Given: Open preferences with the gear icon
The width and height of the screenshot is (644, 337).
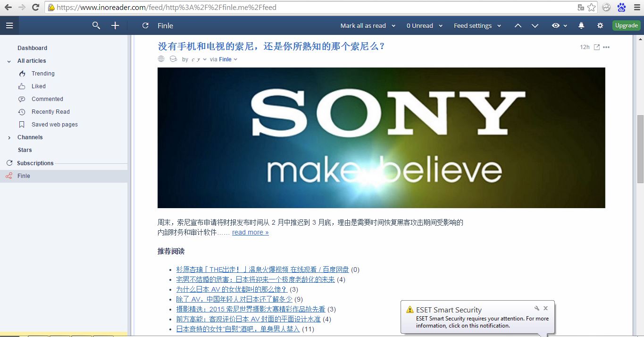Looking at the screenshot, I should tap(600, 25).
